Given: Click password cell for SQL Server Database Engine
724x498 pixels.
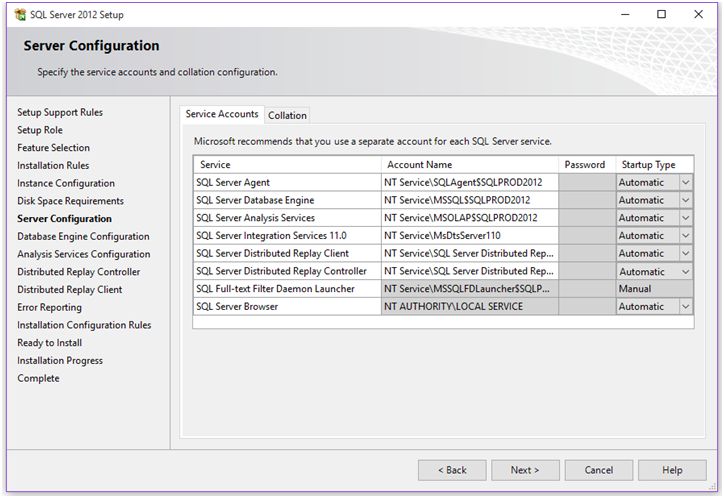Looking at the screenshot, I should coord(587,200).
